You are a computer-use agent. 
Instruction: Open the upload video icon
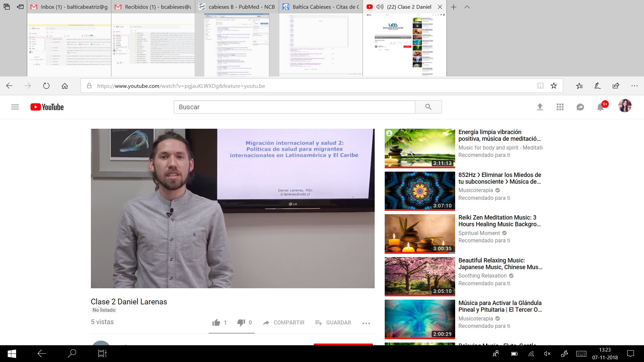[x=540, y=107]
